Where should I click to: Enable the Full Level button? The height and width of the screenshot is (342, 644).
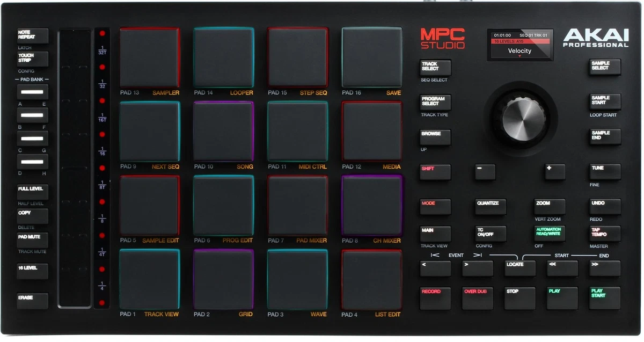tap(32, 192)
